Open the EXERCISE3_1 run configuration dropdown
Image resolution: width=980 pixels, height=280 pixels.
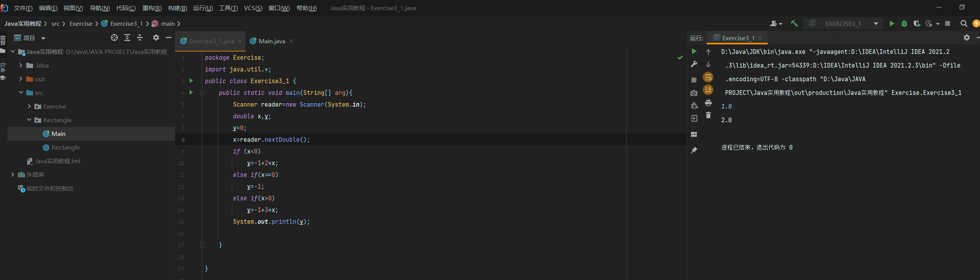(x=876, y=23)
